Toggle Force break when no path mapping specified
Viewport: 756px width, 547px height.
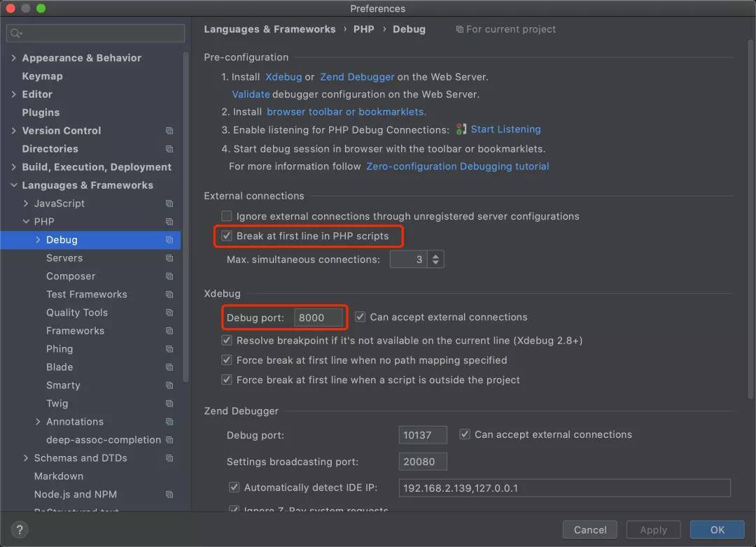[x=227, y=360]
